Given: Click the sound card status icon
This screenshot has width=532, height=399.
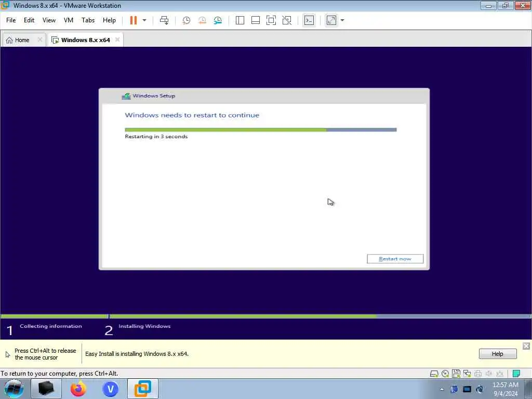Looking at the screenshot, I should coord(489,374).
